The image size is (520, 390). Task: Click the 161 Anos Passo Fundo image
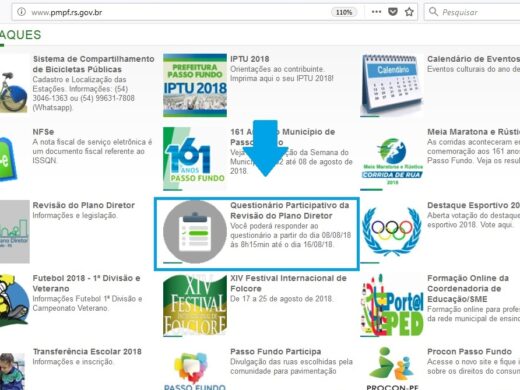tap(195, 158)
